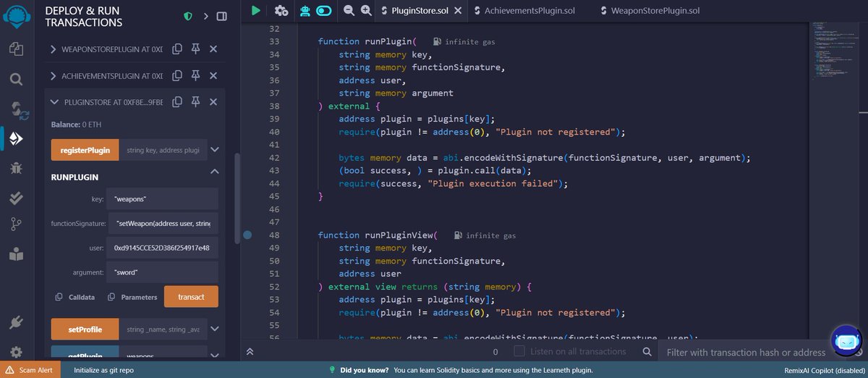Open the Debugger bug sidebar icon
868x378 pixels.
tap(15, 167)
